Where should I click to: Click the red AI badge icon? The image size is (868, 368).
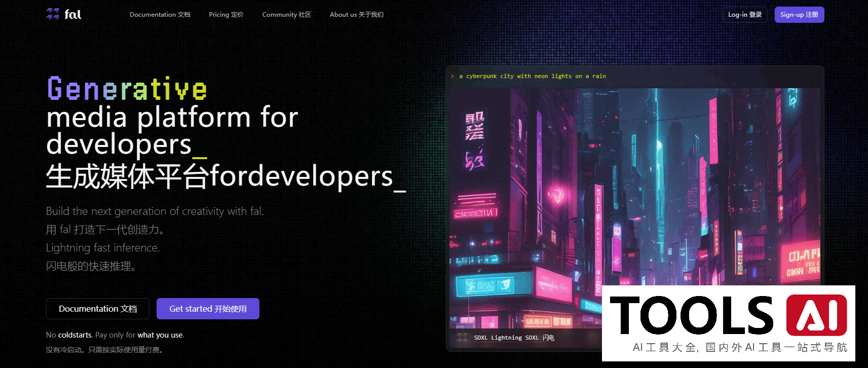(816, 315)
